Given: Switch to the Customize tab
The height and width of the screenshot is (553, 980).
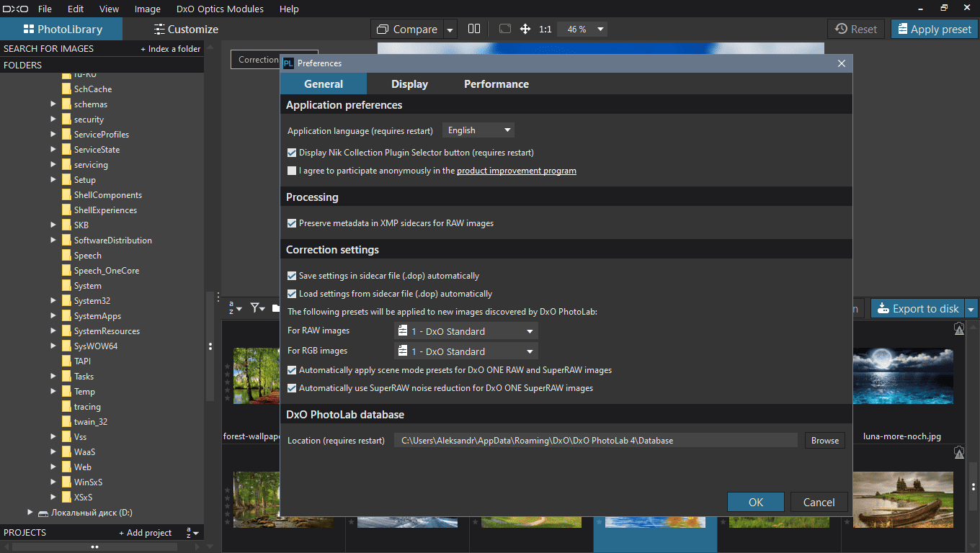Looking at the screenshot, I should click(x=186, y=30).
